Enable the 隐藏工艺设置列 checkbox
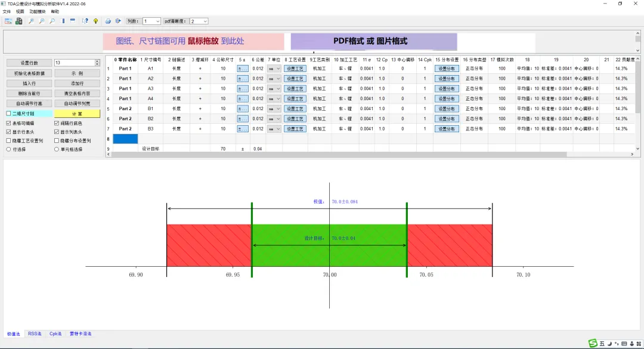644x349 pixels. click(8, 141)
